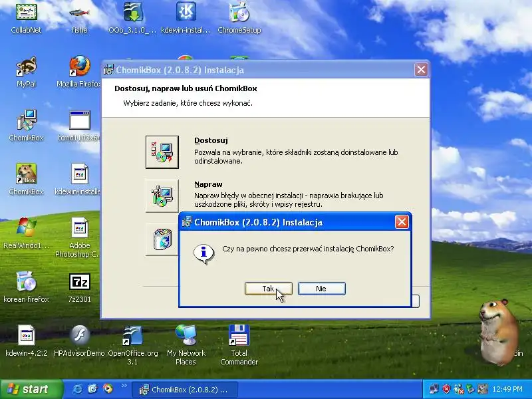Click the remove (recycle bin) installer icon button
532x399 pixels.
(x=162, y=239)
